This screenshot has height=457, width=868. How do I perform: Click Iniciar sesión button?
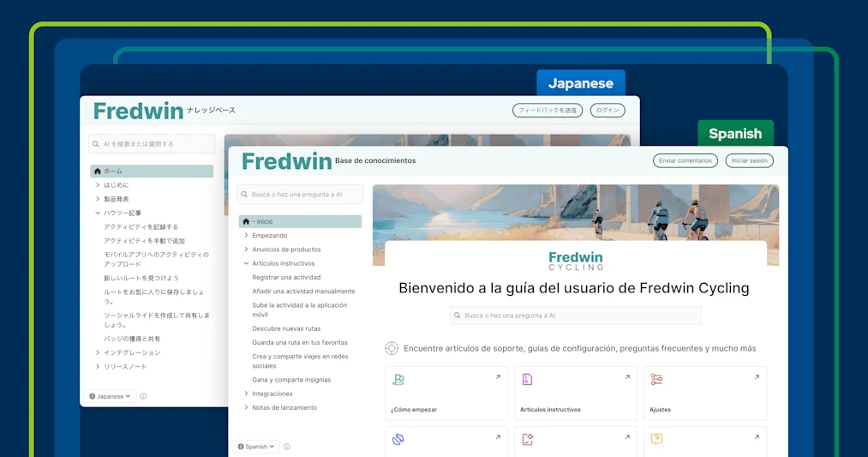point(750,160)
